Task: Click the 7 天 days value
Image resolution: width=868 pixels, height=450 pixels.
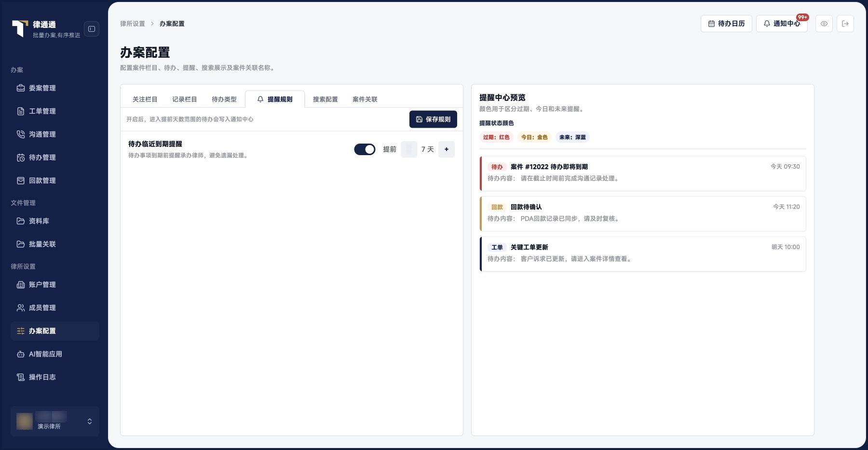Action: coord(428,149)
